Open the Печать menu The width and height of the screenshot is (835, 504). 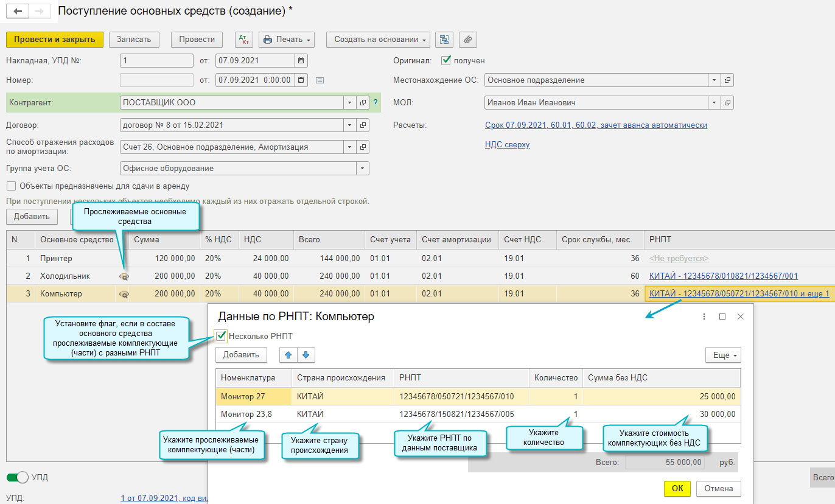286,40
